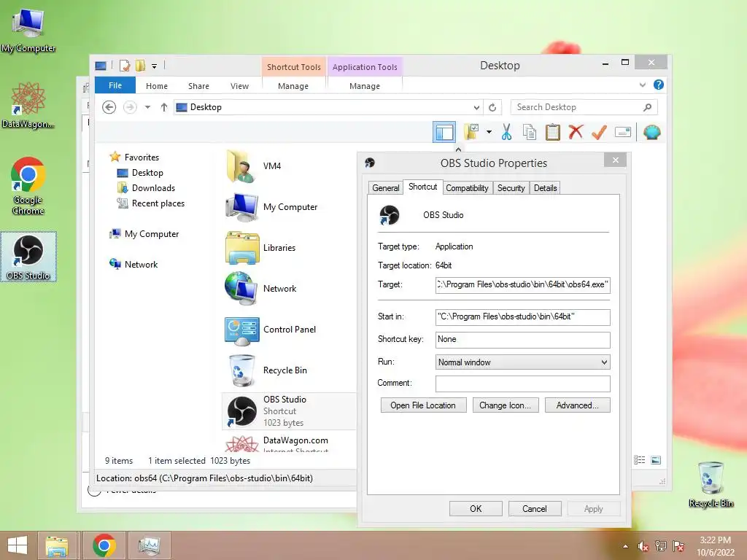Screen dimensions: 747x560
Task: Expand the address bar history dropdown
Action: [x=476, y=108]
